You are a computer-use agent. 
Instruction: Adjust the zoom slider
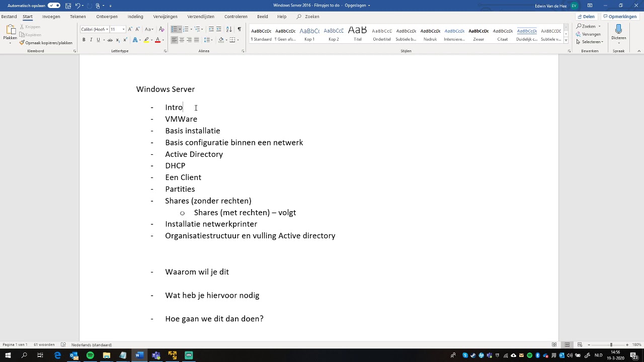coord(611,345)
